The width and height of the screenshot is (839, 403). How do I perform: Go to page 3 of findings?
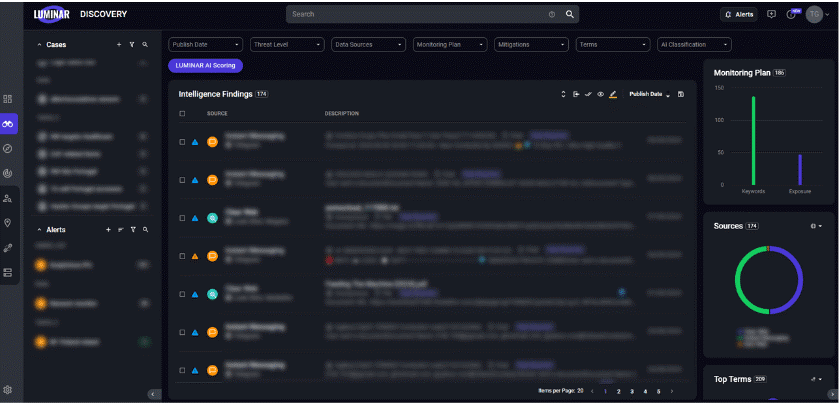[x=632, y=392]
